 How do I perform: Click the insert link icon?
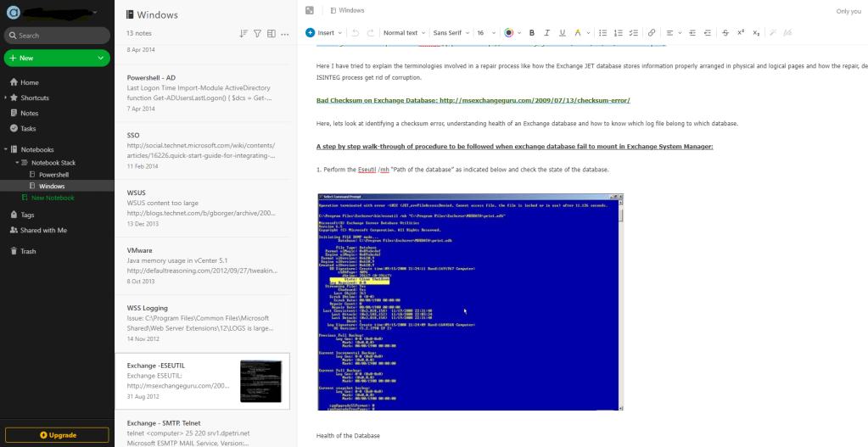(652, 33)
